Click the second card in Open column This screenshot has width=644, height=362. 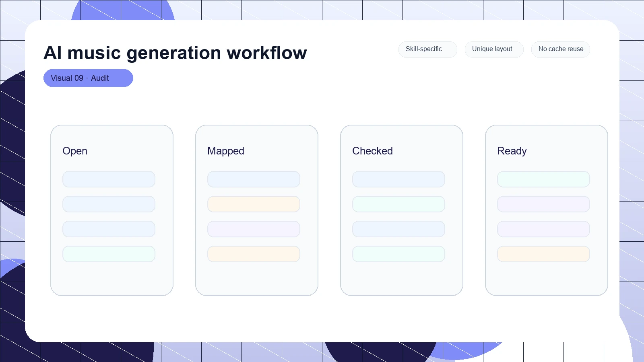(109, 204)
